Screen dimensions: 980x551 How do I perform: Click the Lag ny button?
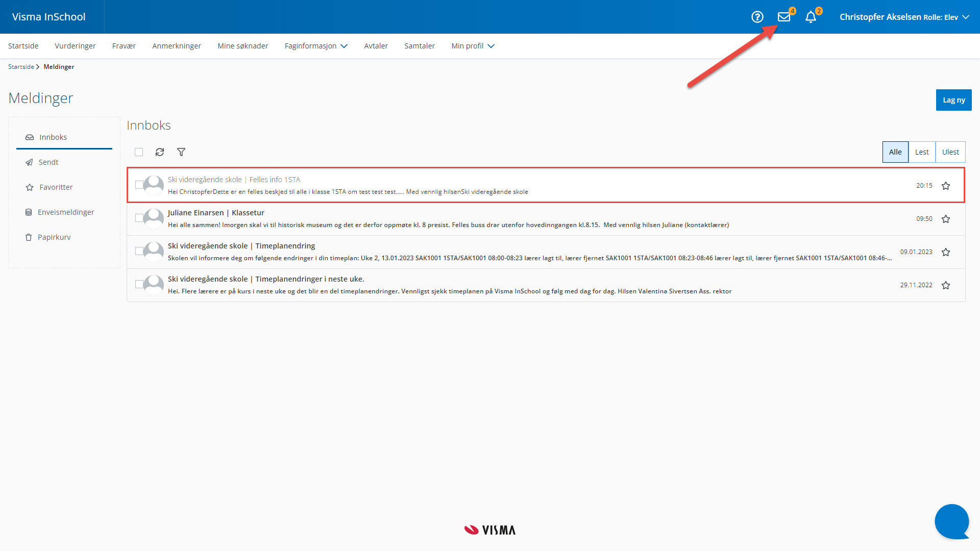click(x=953, y=100)
